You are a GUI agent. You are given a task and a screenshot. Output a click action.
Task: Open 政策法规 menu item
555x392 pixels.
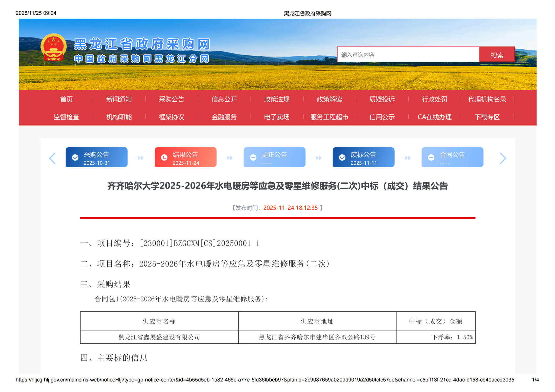pyautogui.click(x=277, y=99)
